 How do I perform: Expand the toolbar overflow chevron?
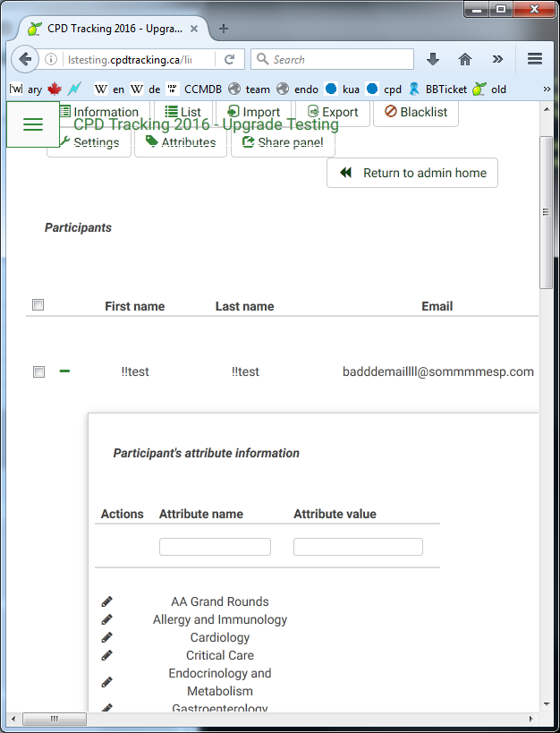click(497, 59)
